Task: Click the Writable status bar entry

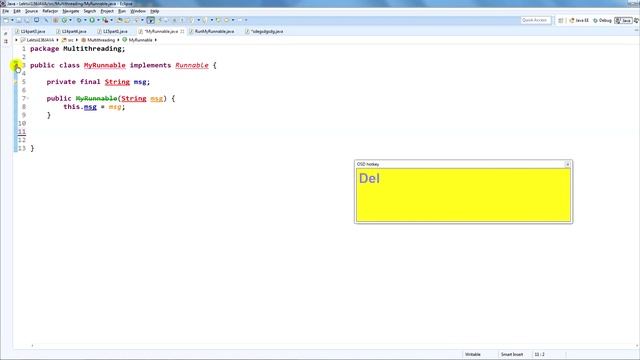Action: click(473, 354)
